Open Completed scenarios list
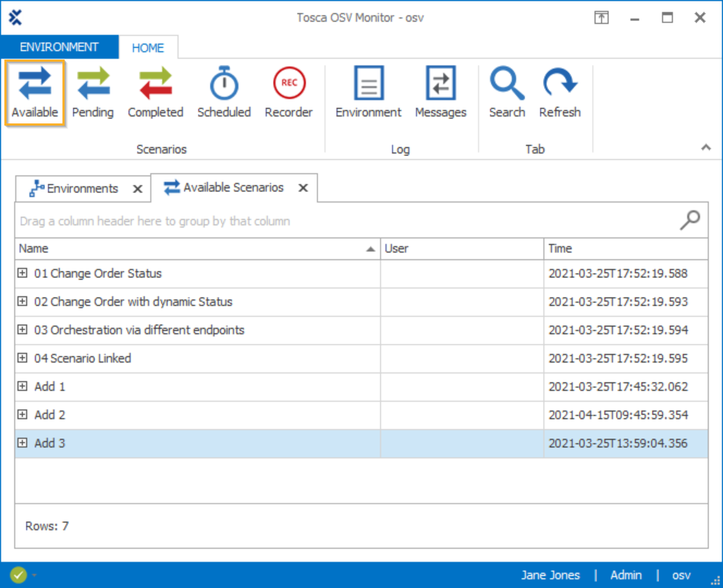 pyautogui.click(x=155, y=93)
